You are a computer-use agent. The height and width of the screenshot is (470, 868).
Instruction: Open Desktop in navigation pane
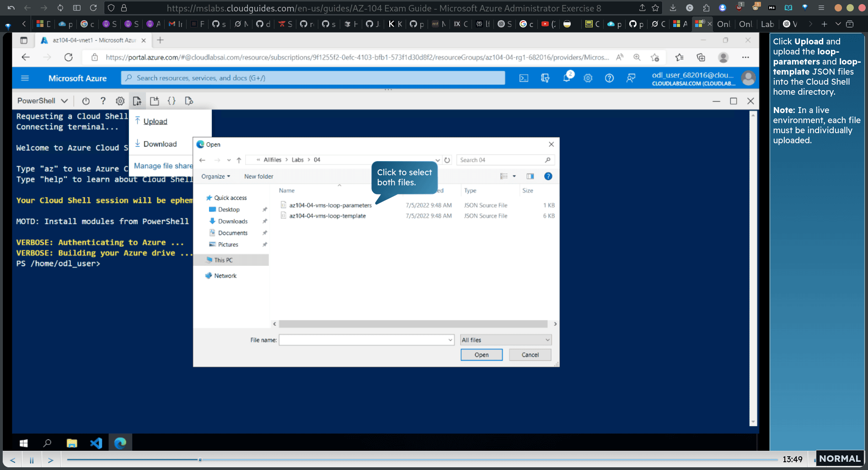(229, 210)
